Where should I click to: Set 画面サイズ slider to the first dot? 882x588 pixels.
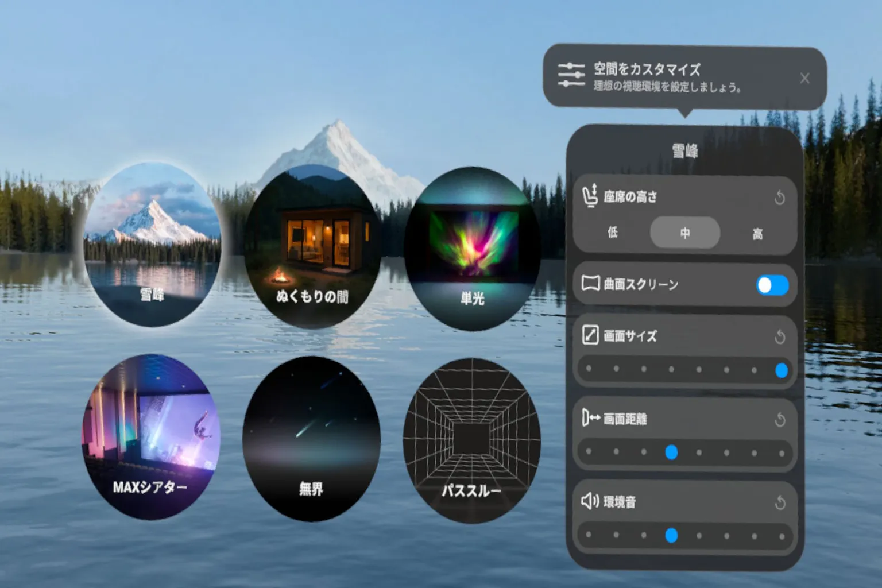(x=589, y=369)
